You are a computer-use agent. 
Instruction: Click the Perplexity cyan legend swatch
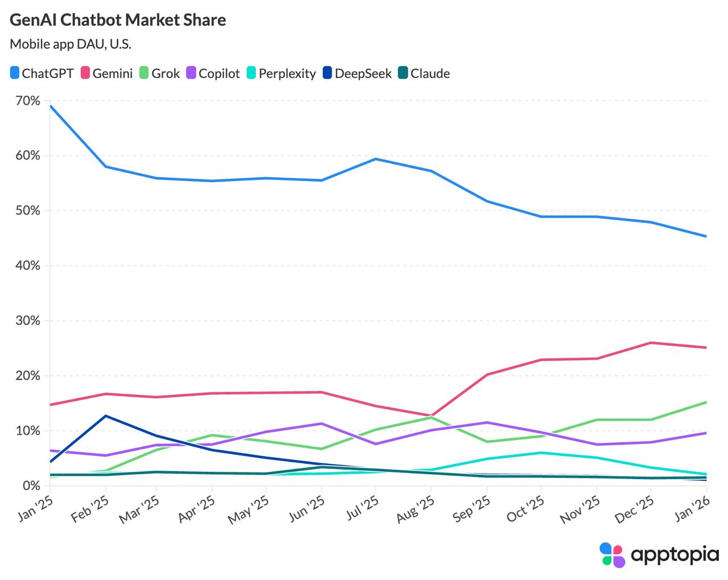click(x=251, y=73)
